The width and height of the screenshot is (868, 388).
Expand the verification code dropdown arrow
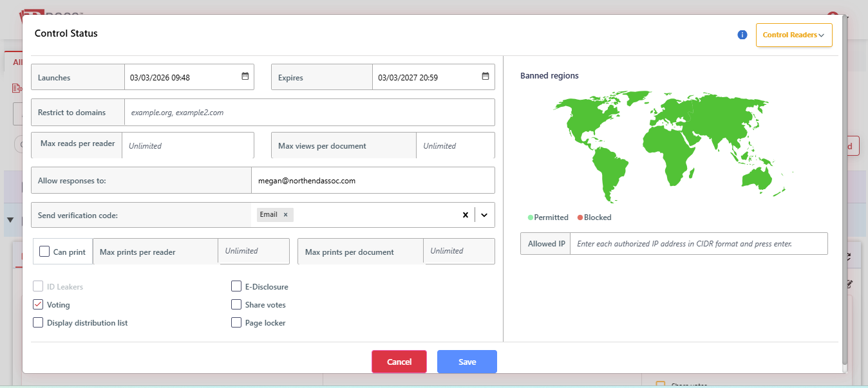(x=484, y=215)
